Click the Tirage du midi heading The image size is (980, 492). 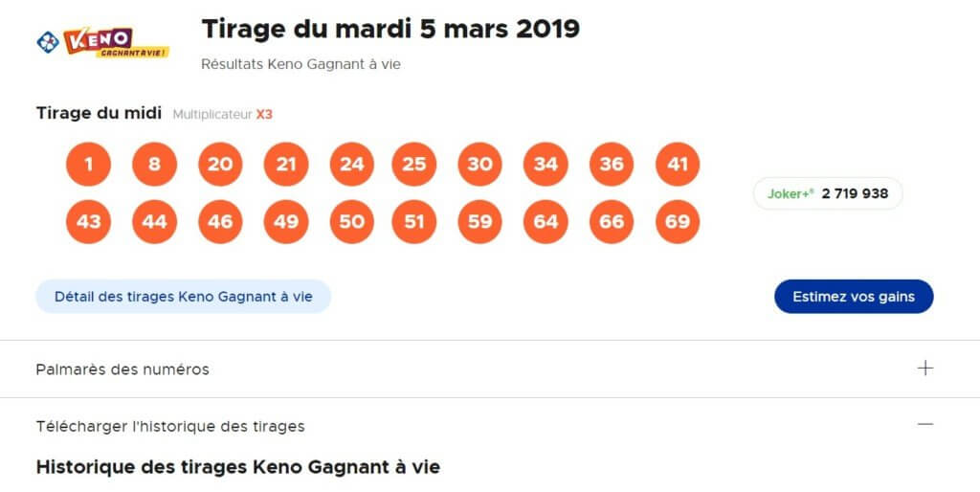point(99,113)
